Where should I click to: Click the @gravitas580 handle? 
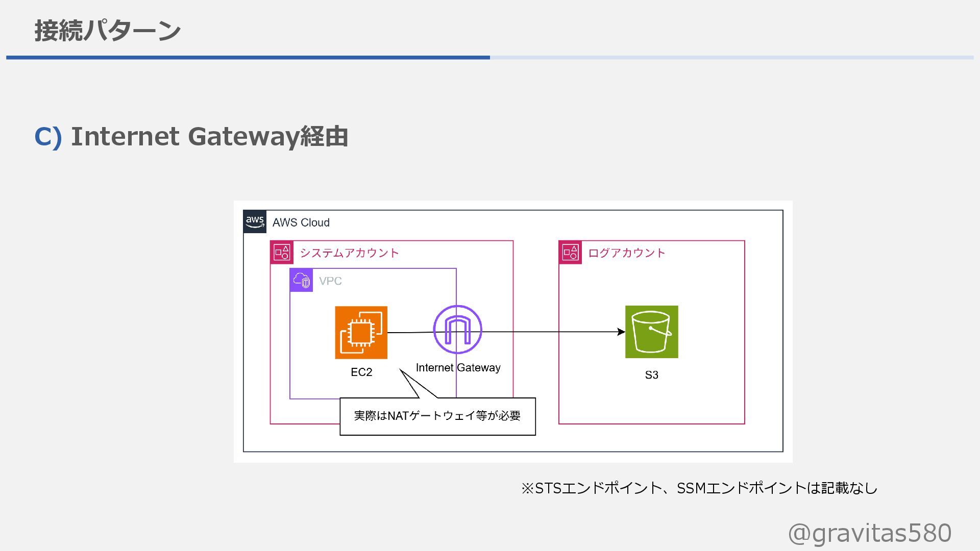[x=869, y=533]
